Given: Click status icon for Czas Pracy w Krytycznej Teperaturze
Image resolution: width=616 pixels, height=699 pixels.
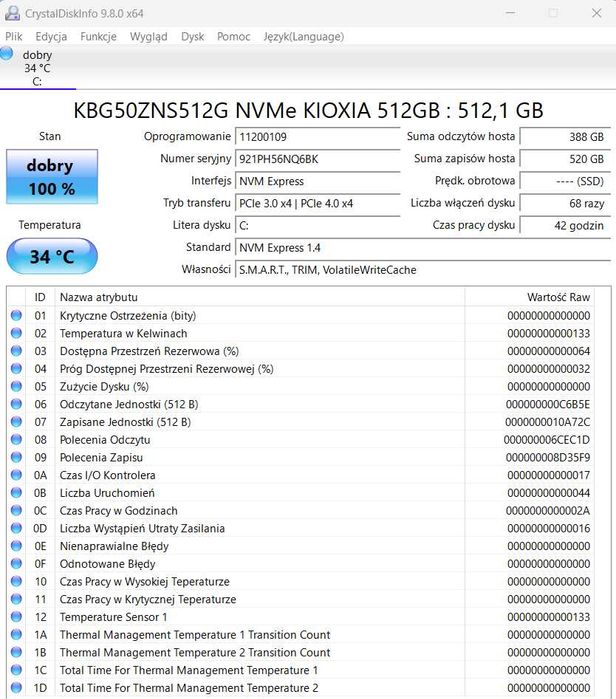Looking at the screenshot, I should pos(16,599).
